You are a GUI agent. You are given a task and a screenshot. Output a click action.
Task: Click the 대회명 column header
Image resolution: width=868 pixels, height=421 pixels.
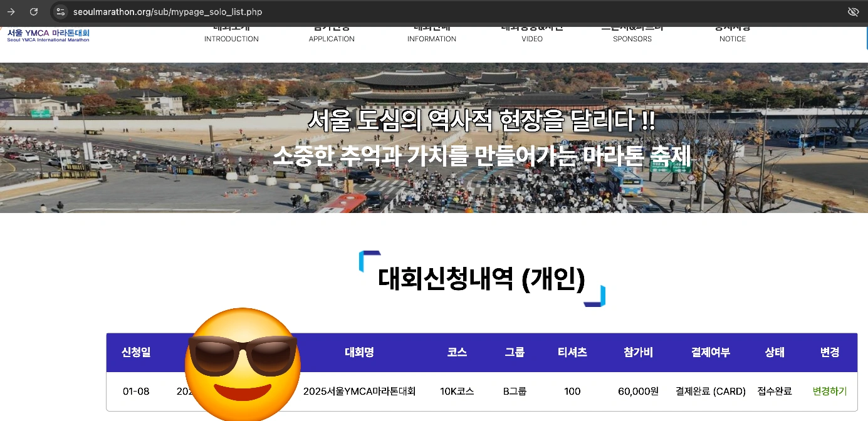click(359, 352)
